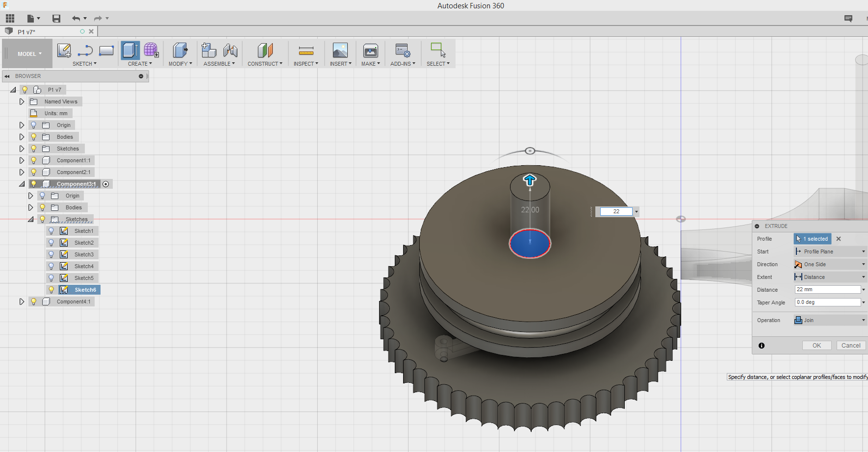Cancel the Extrude dialog
868x452 pixels.
(851, 346)
